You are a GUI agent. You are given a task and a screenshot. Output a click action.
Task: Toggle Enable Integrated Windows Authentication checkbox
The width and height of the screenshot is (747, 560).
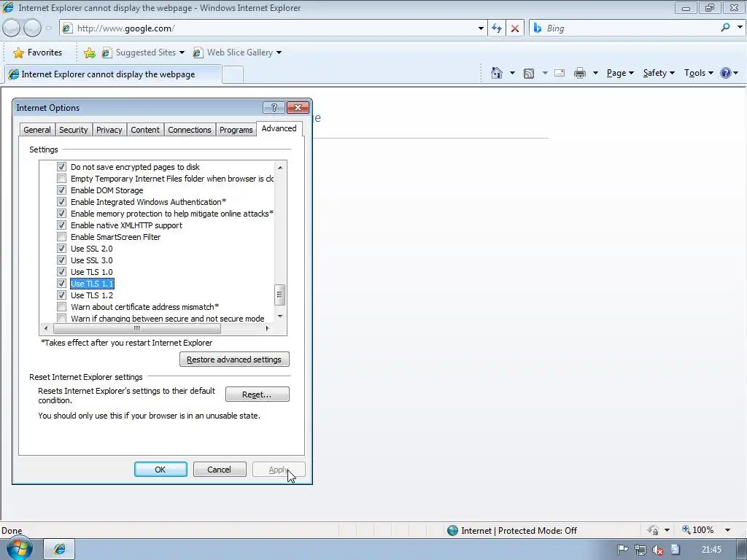point(61,202)
